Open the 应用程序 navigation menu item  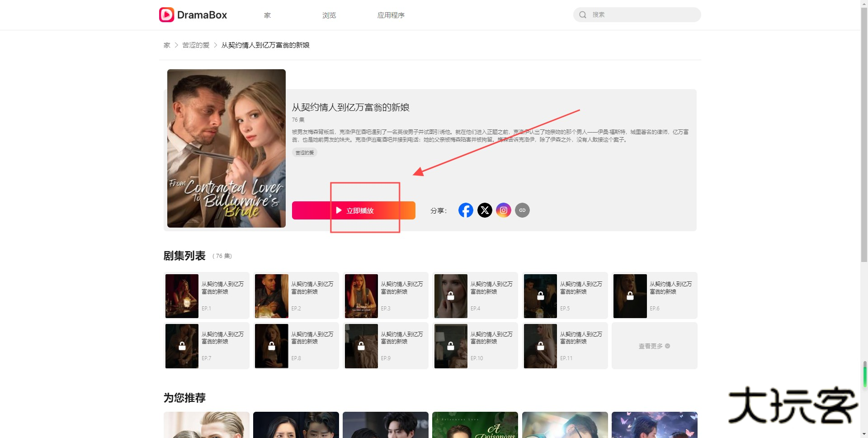[391, 15]
